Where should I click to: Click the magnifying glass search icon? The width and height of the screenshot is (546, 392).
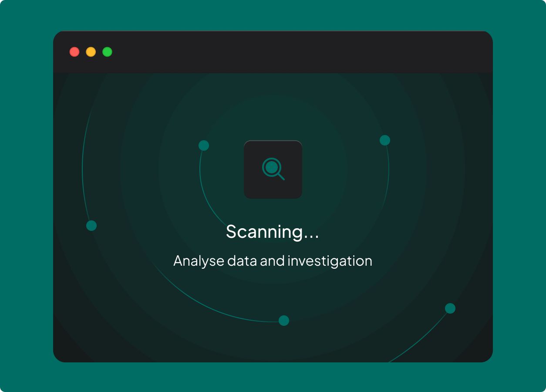[273, 169]
